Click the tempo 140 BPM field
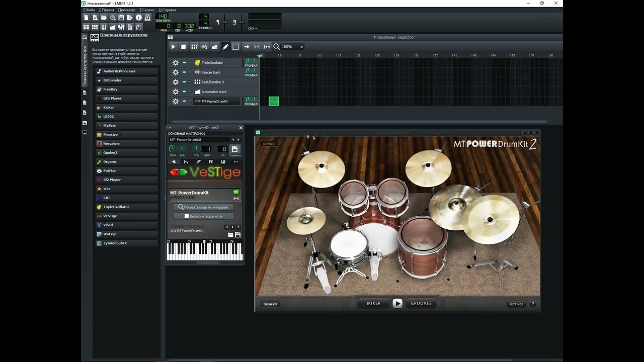Screen dimensions: 644x362 [x=163, y=17]
